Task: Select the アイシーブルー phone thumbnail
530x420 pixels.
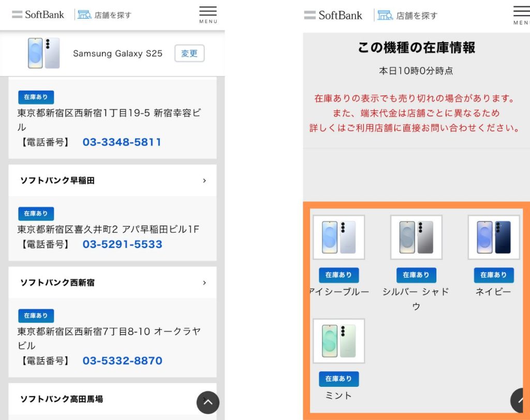Action: pyautogui.click(x=338, y=237)
